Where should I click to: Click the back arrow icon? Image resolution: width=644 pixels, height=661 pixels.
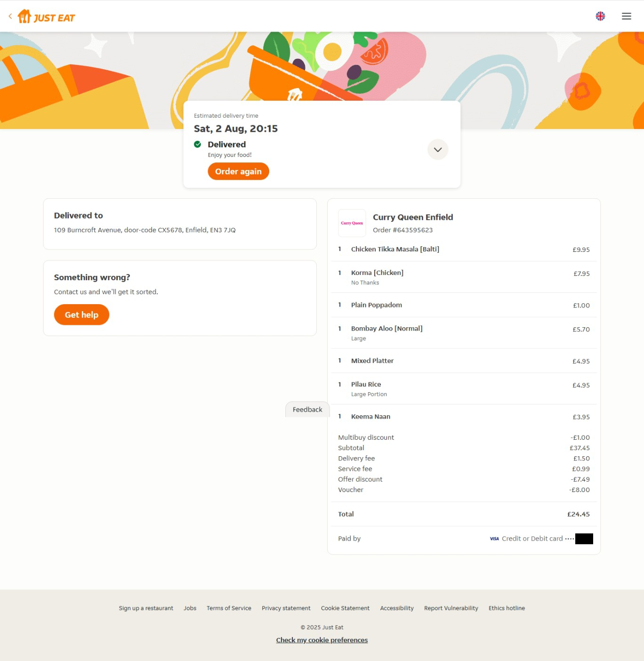(10, 16)
